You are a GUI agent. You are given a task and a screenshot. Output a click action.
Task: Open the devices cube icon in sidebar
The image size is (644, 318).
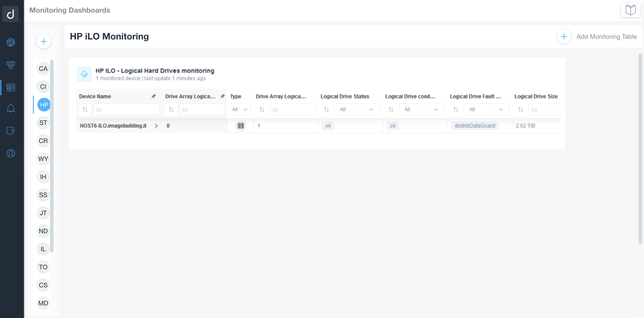tap(11, 65)
